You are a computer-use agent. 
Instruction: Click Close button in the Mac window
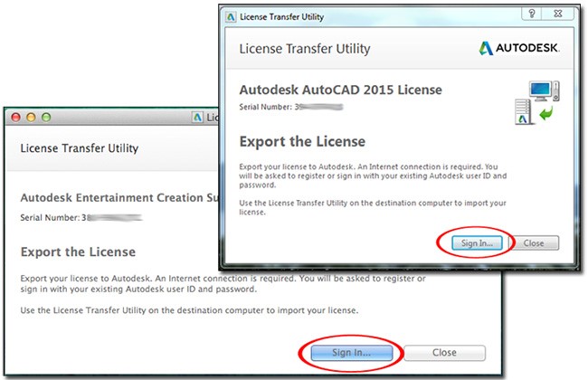tap(444, 353)
